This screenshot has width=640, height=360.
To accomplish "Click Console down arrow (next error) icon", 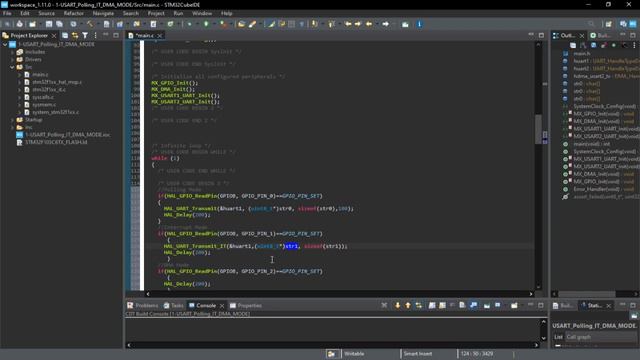I will (x=397, y=305).
